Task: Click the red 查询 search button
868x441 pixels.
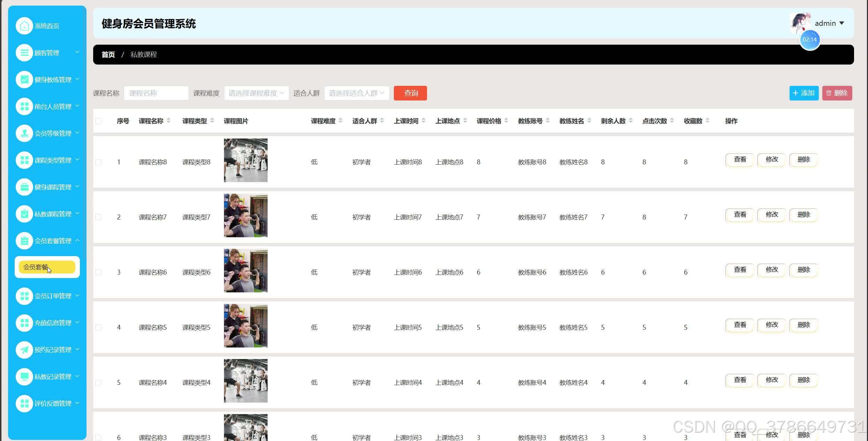Action: pos(410,93)
